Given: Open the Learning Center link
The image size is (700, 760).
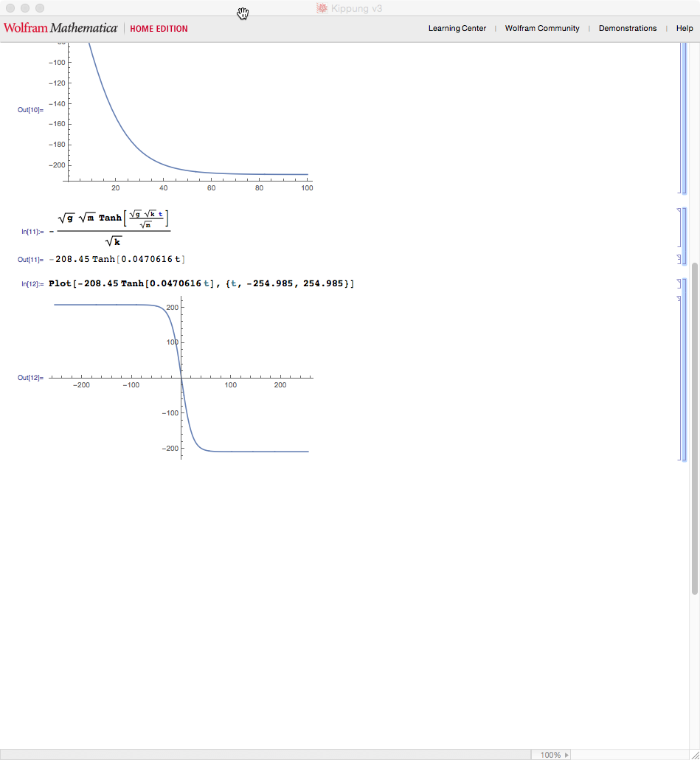Looking at the screenshot, I should 457,28.
